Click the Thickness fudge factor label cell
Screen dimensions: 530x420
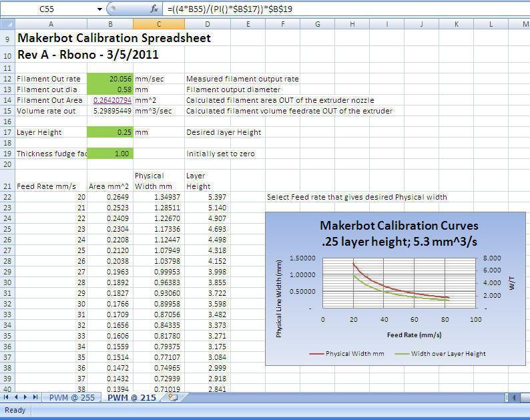point(51,154)
